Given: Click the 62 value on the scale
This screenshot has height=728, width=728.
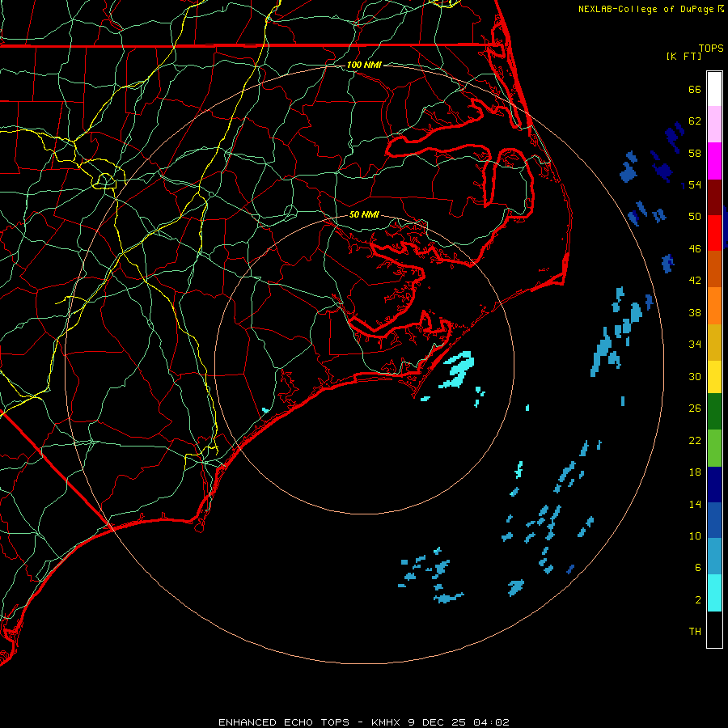Looking at the screenshot, I should point(695,121).
